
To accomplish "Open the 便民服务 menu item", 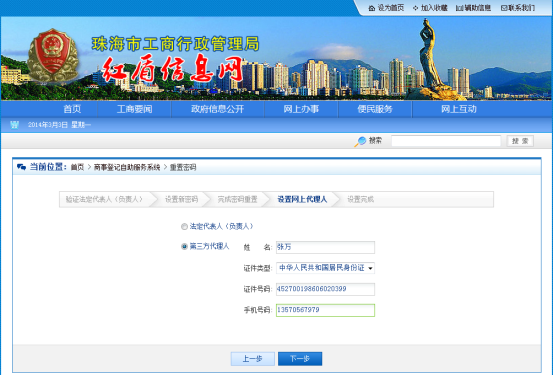I will [x=375, y=109].
